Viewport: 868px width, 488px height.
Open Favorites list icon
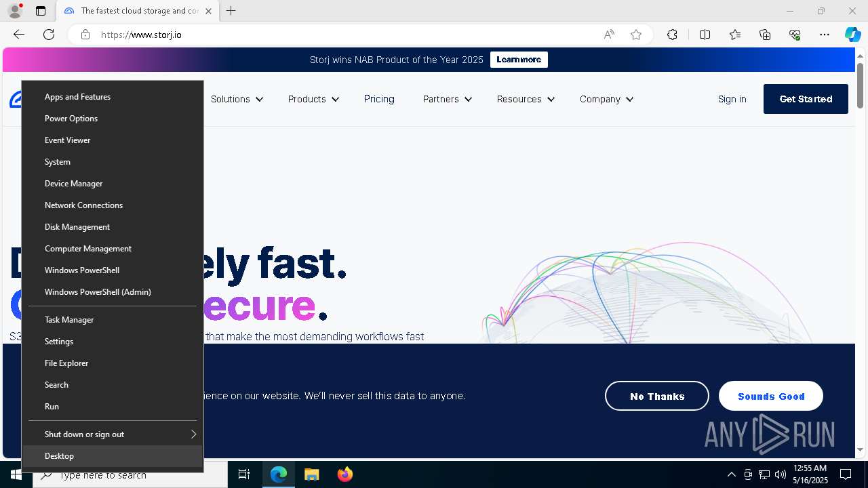[x=735, y=35]
